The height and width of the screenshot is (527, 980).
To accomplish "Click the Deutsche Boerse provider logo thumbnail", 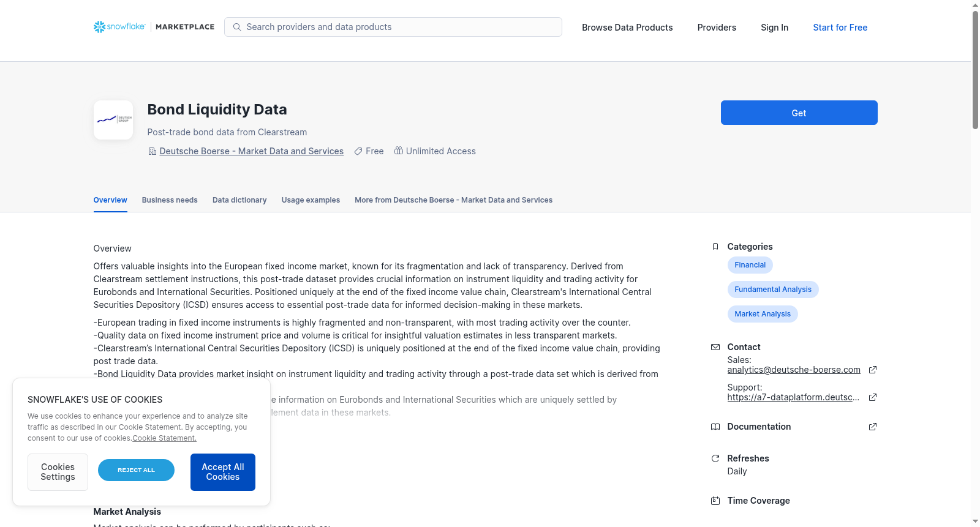I will tap(113, 120).
